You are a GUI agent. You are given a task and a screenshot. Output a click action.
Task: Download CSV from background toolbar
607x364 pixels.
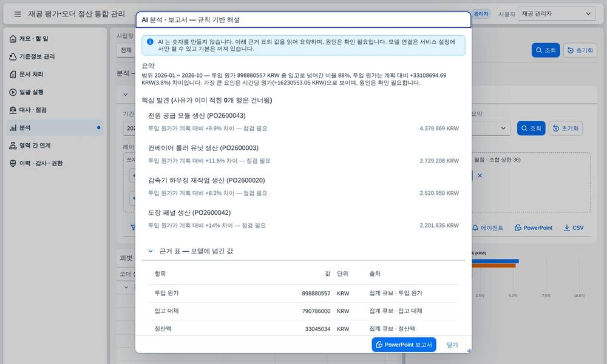(574, 228)
